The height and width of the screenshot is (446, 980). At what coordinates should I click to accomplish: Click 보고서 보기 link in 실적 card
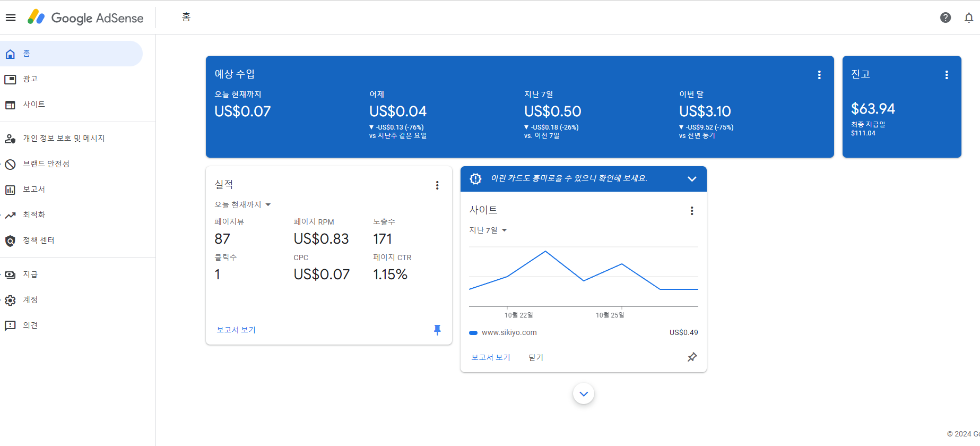(236, 330)
